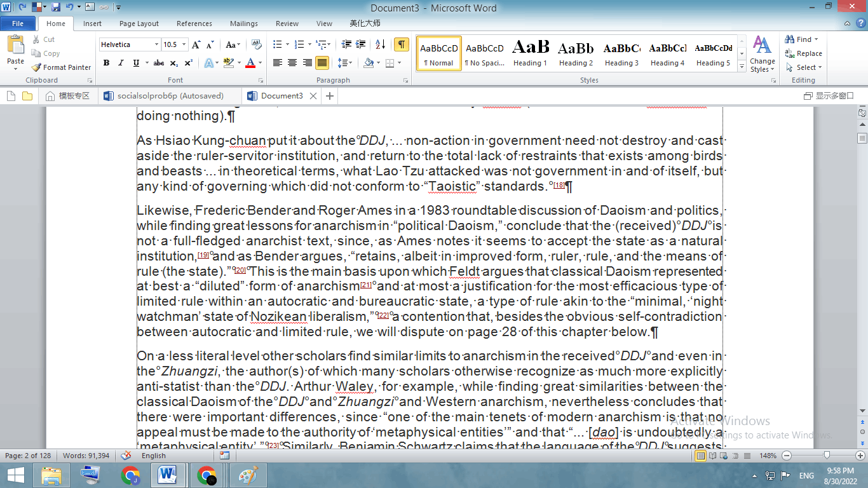The width and height of the screenshot is (868, 488).
Task: Toggle strikethrough formatting
Action: pyautogui.click(x=159, y=63)
